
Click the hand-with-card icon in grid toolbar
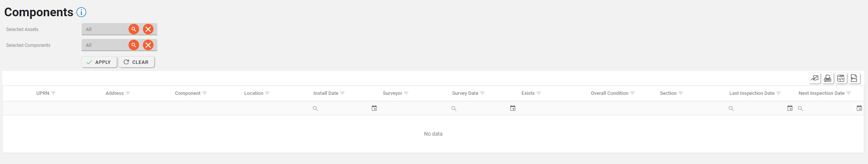[815, 78]
